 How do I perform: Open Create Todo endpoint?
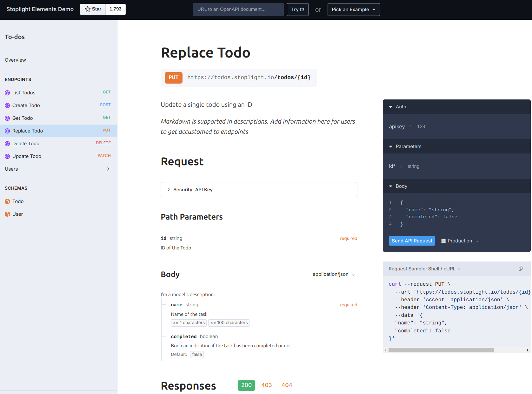click(x=58, y=105)
